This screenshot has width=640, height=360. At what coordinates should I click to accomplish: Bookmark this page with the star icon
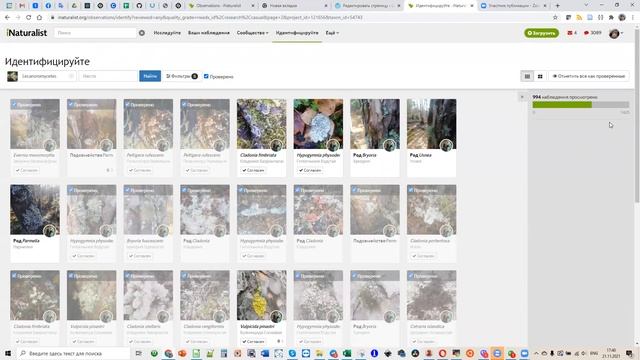[555, 18]
